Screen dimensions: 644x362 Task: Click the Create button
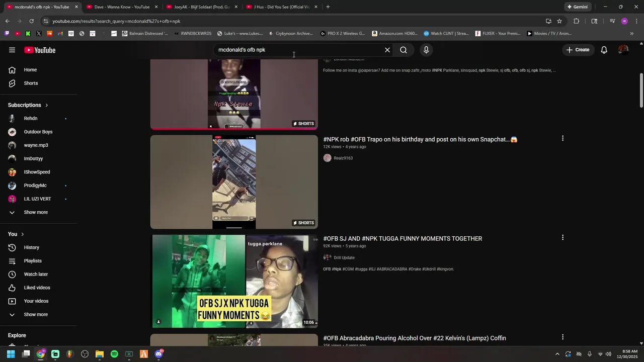coord(578,50)
